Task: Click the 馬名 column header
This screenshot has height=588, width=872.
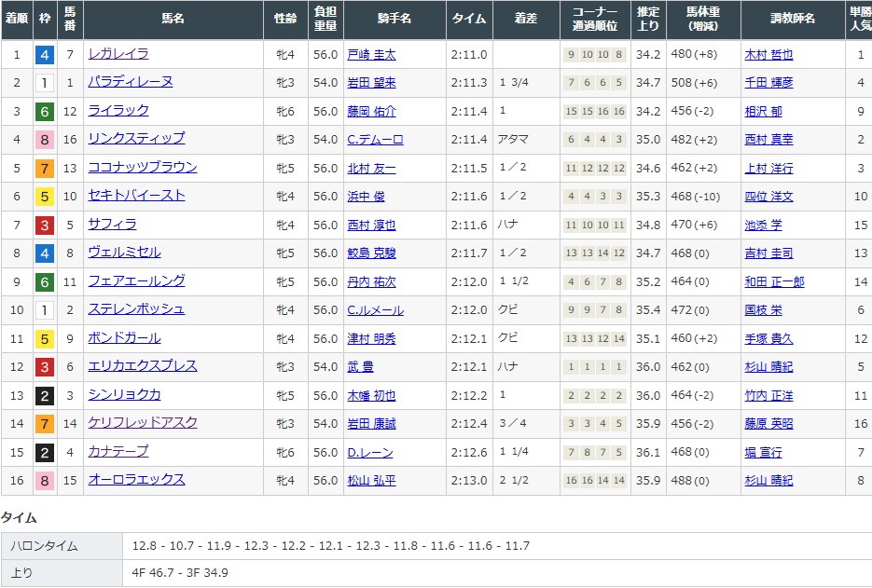Action: tap(173, 20)
